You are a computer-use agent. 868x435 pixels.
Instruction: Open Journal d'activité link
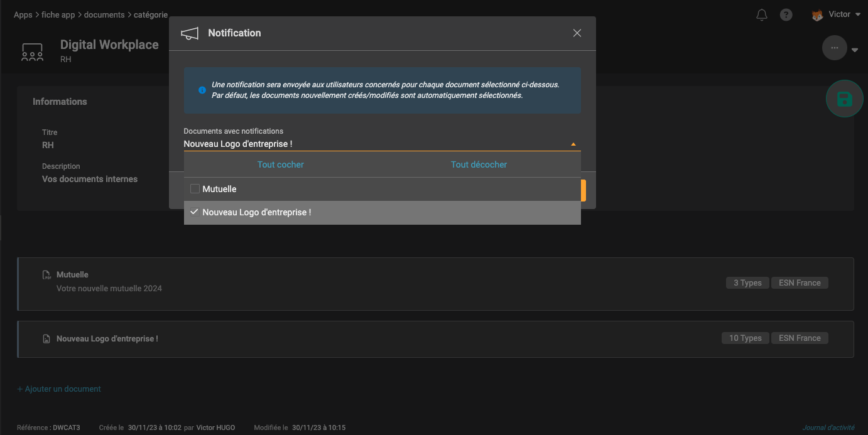pos(828,428)
